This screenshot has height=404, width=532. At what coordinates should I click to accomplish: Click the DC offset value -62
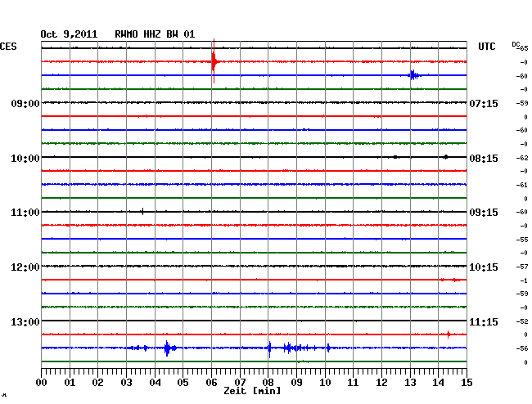[x=522, y=158]
